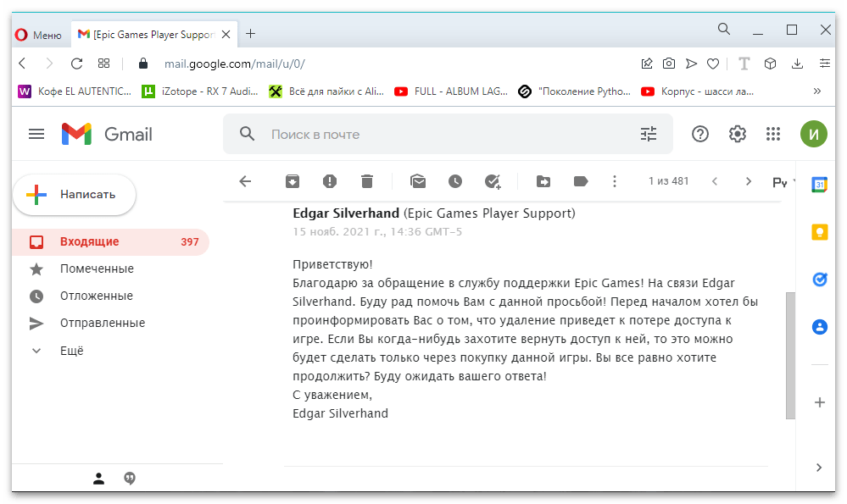
Task: Open Google Keep side panel
Action: point(820,232)
